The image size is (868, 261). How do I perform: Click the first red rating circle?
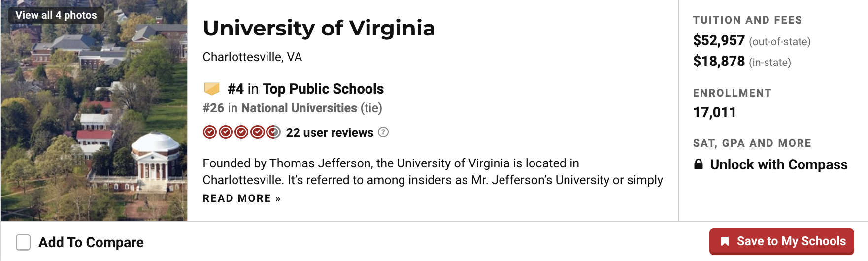pos(210,132)
